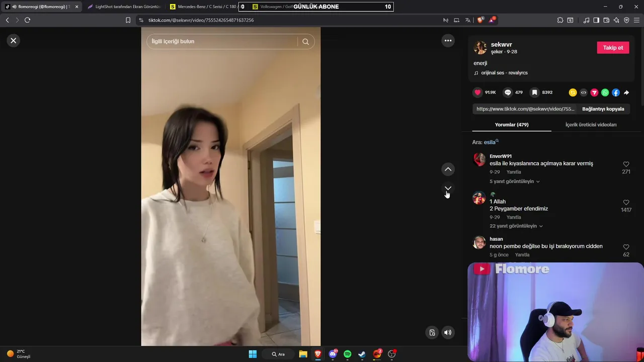Open the sekwvr username link

pos(501,45)
